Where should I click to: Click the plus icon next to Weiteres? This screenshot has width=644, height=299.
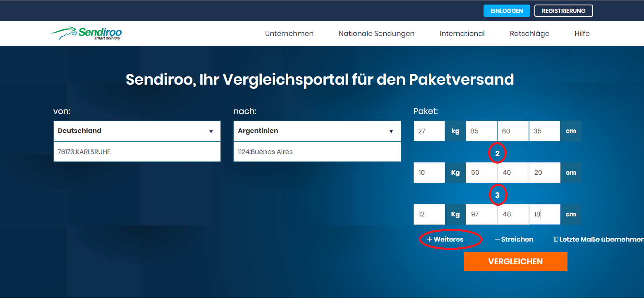pyautogui.click(x=429, y=239)
